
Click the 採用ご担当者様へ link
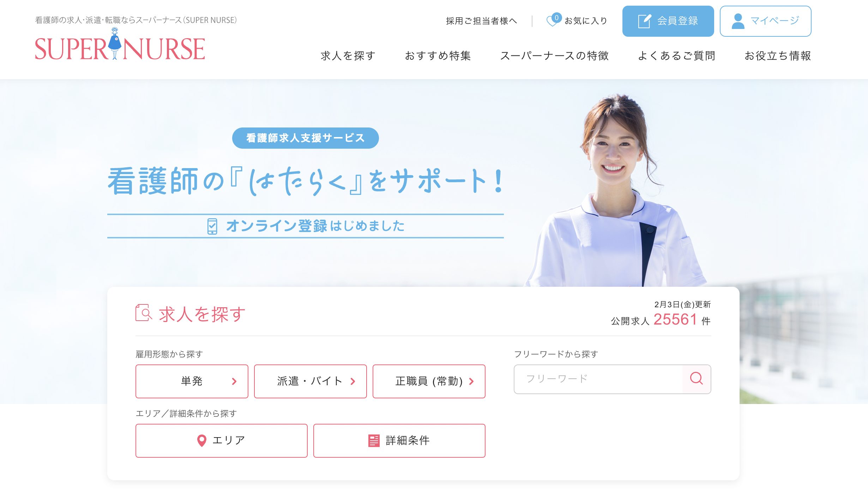481,20
